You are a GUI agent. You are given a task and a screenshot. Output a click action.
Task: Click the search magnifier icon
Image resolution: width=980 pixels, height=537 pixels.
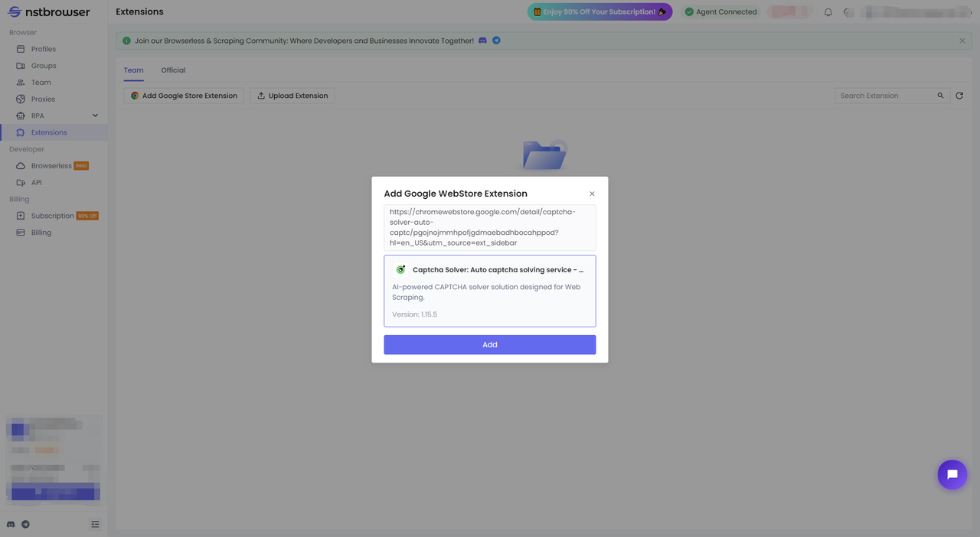[x=941, y=96]
